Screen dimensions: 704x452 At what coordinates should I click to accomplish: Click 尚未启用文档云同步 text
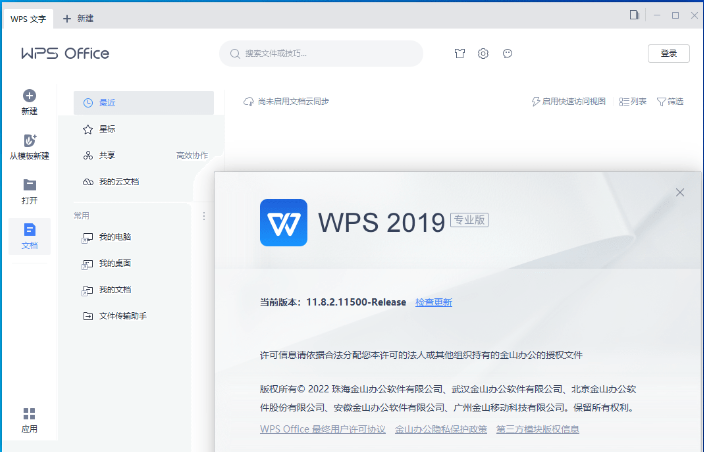[293, 102]
